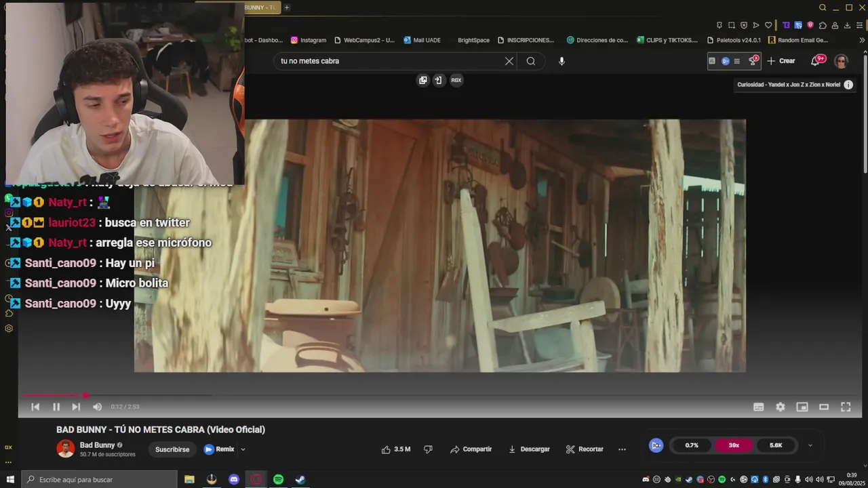The image size is (868, 488).
Task: Open the WebCampus2 bookmark
Action: pyautogui.click(x=364, y=40)
